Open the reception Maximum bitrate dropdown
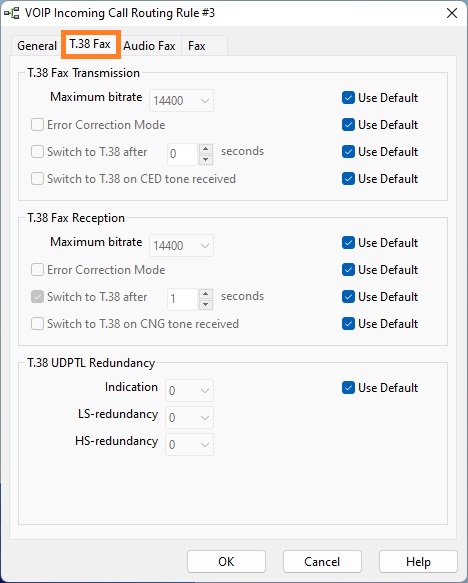 [181, 245]
